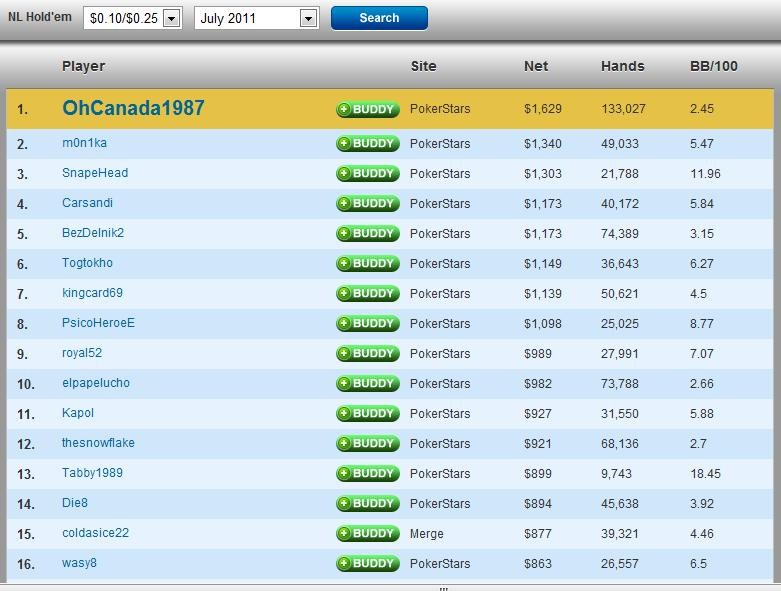Image resolution: width=781 pixels, height=591 pixels.
Task: Add PsicoHeroeE as buddy
Action: tap(368, 323)
